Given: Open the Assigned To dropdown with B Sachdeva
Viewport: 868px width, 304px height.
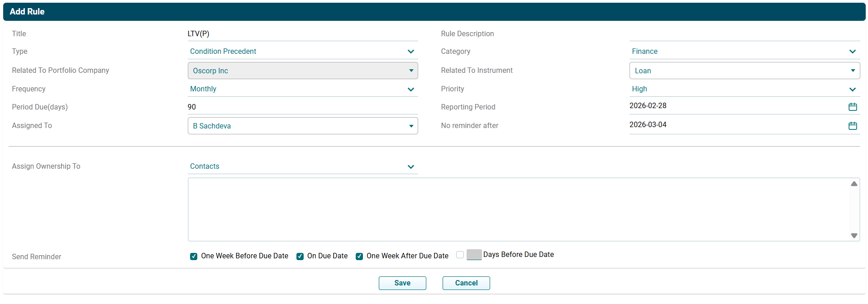Looking at the screenshot, I should pyautogui.click(x=302, y=126).
